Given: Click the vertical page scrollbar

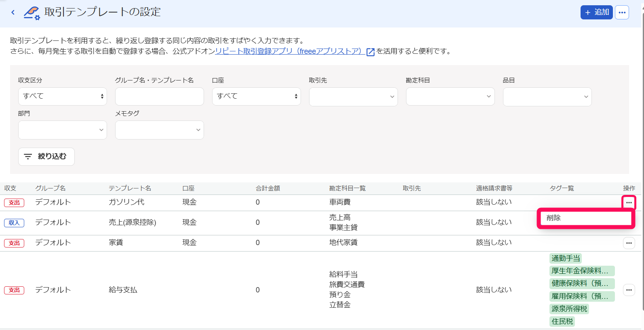Looking at the screenshot, I should [x=642, y=162].
